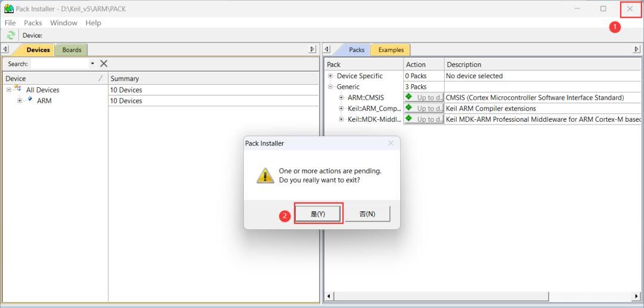Open the search history dropdown arrow
The image size is (644, 308).
[92, 64]
